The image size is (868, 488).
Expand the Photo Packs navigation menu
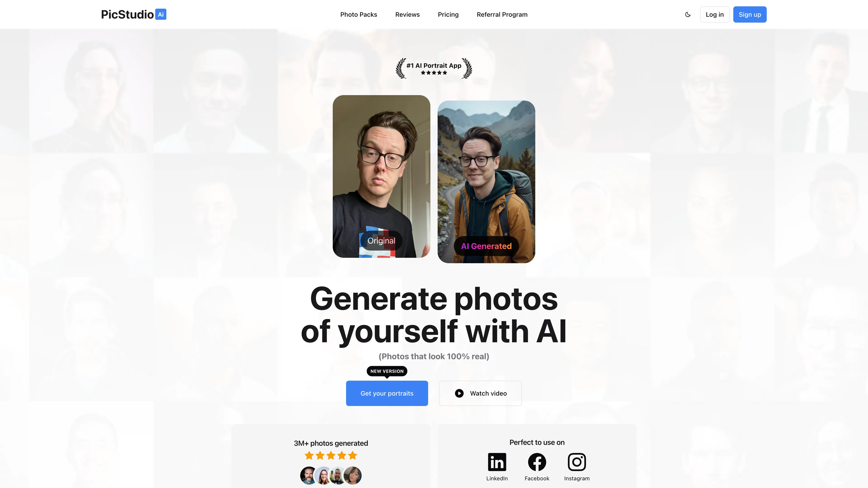pyautogui.click(x=358, y=14)
